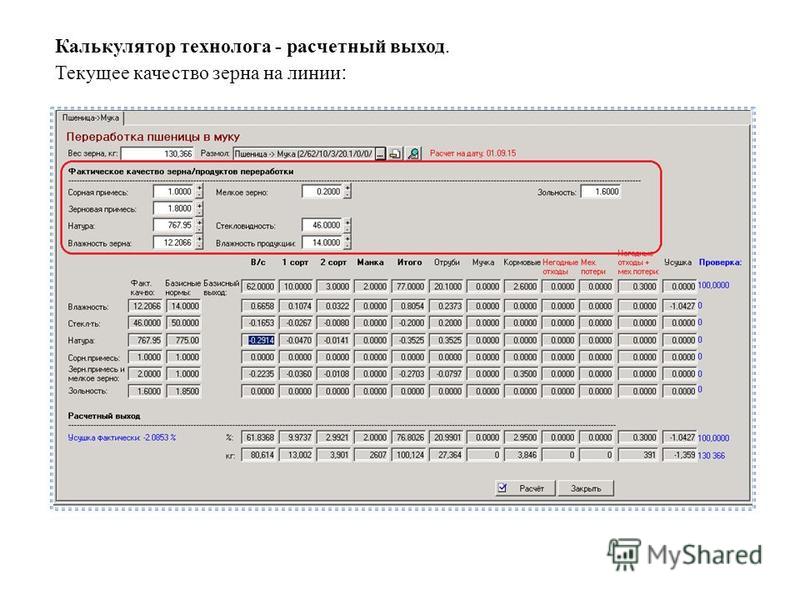Select Влажность row В/с cell 0.6658
Image resolution: width=800 pixels, height=600 pixels.
(260, 306)
